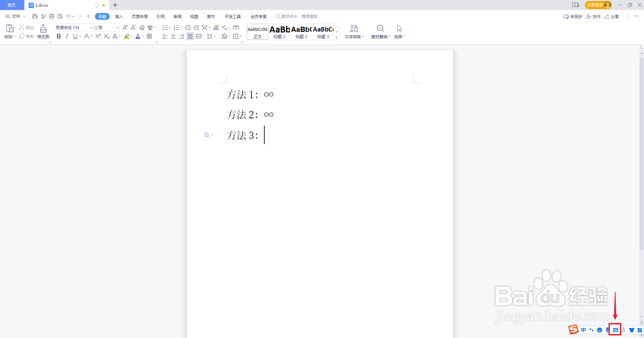This screenshot has width=644, height=338.
Task: Click the document paragraph layout icon beside 方法3
Action: [207, 135]
